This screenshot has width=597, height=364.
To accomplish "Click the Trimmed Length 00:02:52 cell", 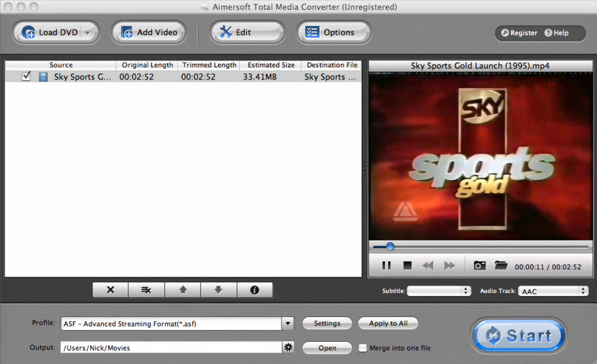I will point(198,77).
